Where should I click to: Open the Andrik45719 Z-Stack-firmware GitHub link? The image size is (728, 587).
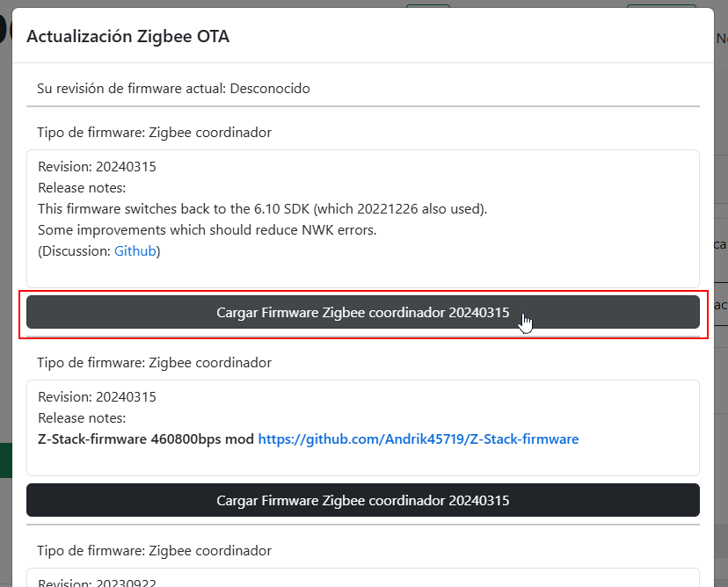point(418,438)
